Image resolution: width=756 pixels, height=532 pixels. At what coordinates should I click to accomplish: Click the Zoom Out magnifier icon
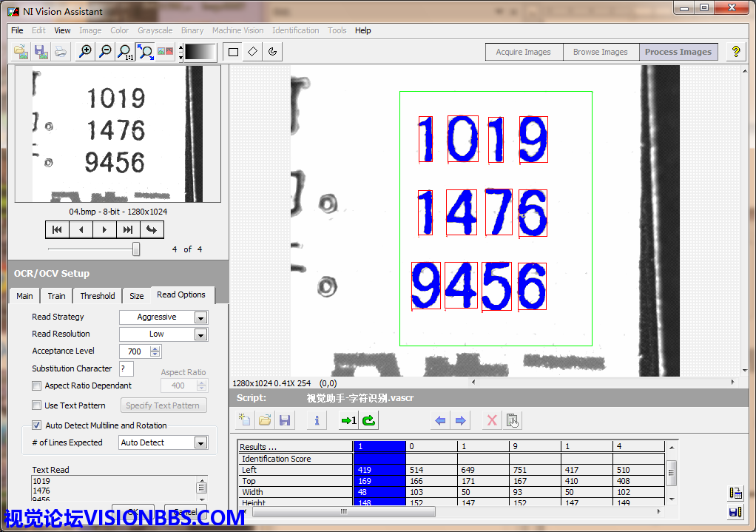point(106,52)
